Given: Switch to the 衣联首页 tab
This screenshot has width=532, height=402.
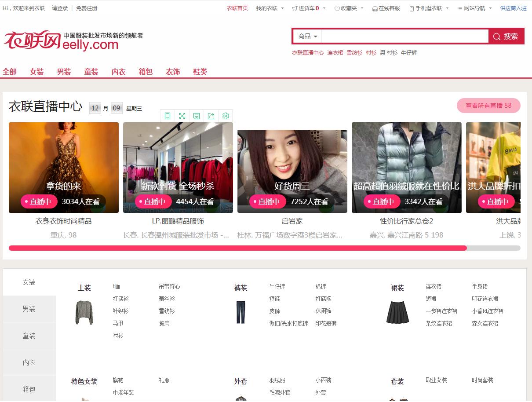Looking at the screenshot, I should tap(238, 8).
